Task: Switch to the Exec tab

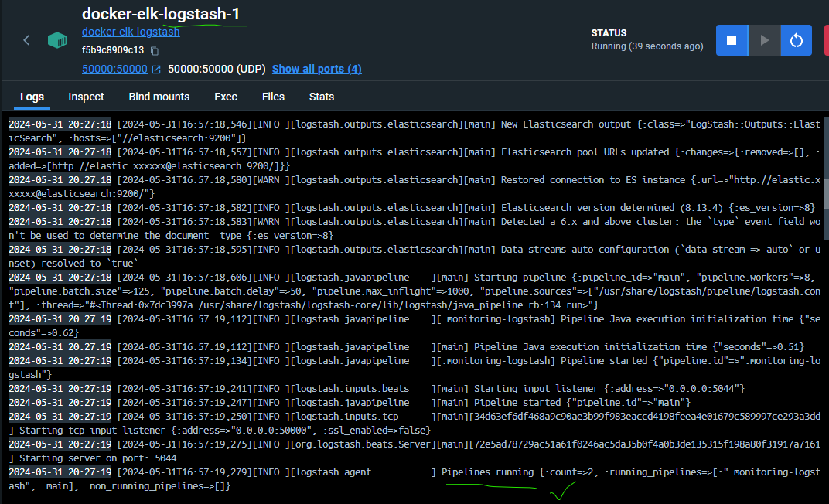Action: pyautogui.click(x=226, y=97)
